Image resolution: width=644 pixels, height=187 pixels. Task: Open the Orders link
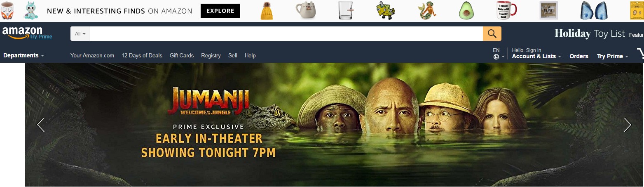click(x=578, y=56)
